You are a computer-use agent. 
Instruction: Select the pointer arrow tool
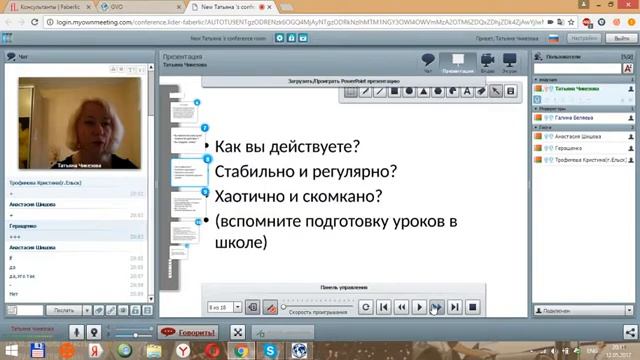point(496,91)
